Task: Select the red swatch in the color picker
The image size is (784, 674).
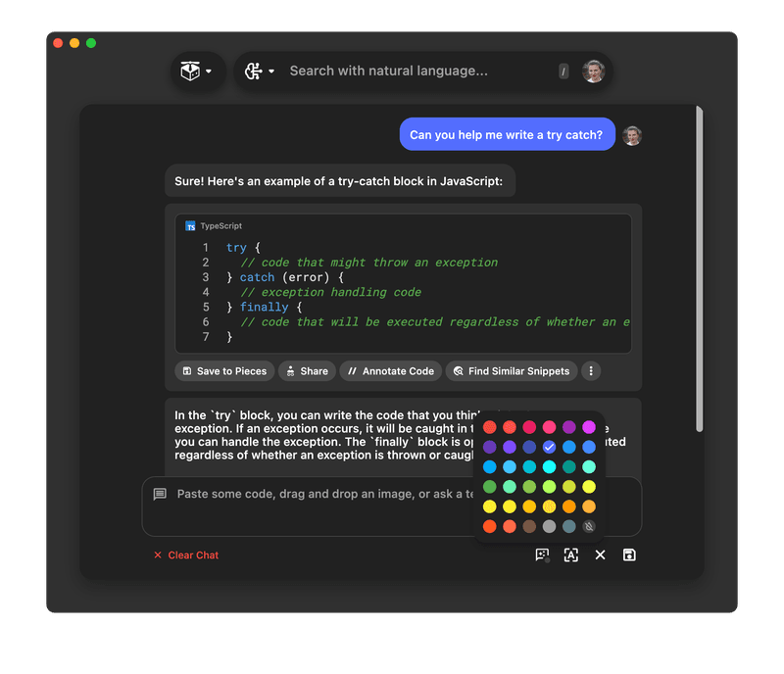Action: click(490, 427)
